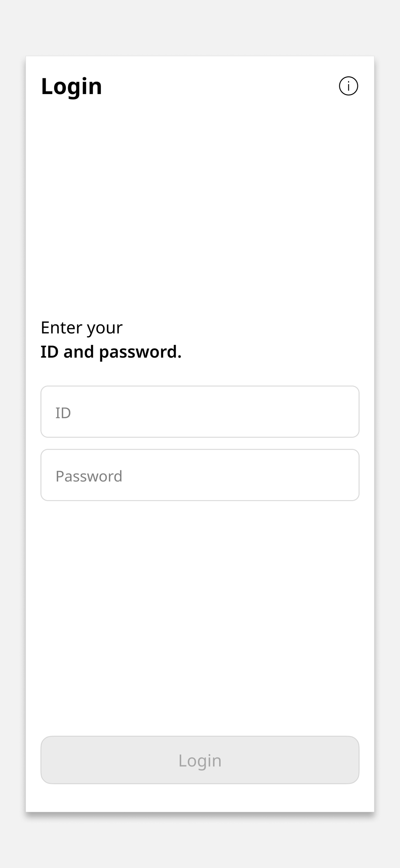
Task: Click the bold "ID and password." text
Action: coord(111,352)
